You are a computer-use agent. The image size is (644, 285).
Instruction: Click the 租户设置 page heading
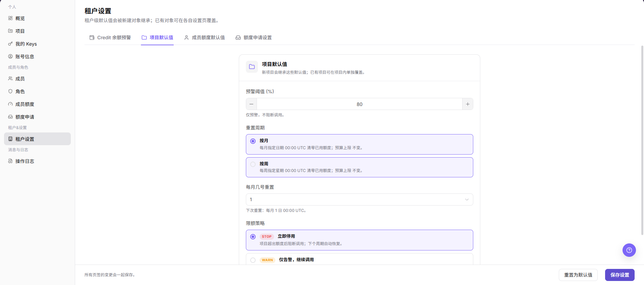[x=98, y=11]
